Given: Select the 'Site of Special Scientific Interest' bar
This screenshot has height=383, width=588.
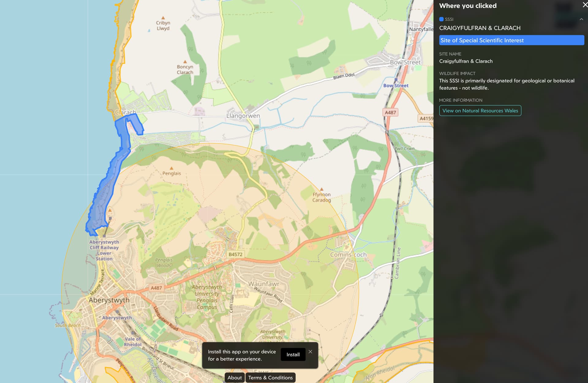Looking at the screenshot, I should point(511,40).
